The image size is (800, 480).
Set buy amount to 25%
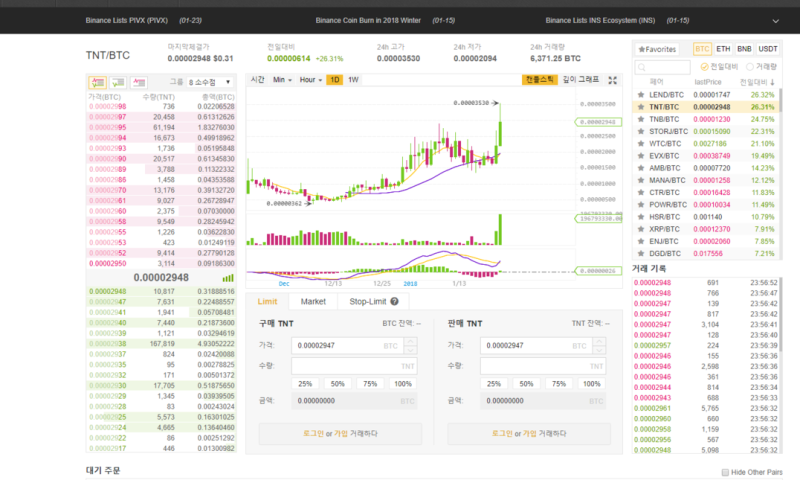pyautogui.click(x=305, y=384)
